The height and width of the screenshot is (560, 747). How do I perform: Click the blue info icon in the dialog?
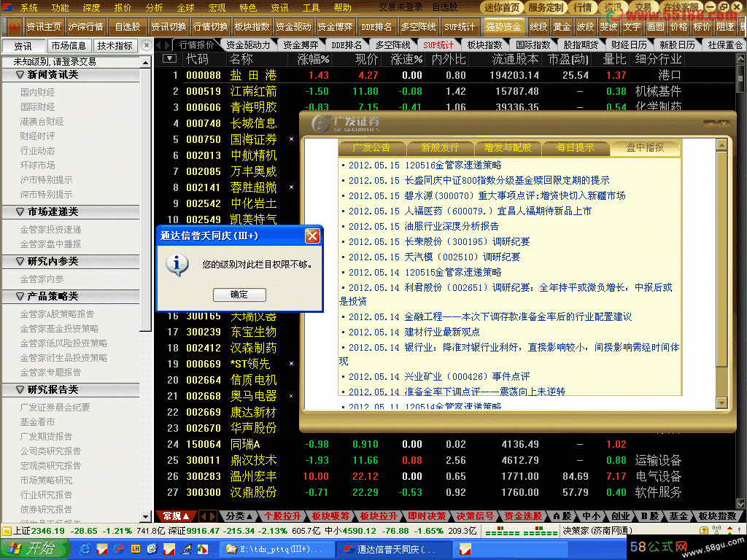coord(177,265)
